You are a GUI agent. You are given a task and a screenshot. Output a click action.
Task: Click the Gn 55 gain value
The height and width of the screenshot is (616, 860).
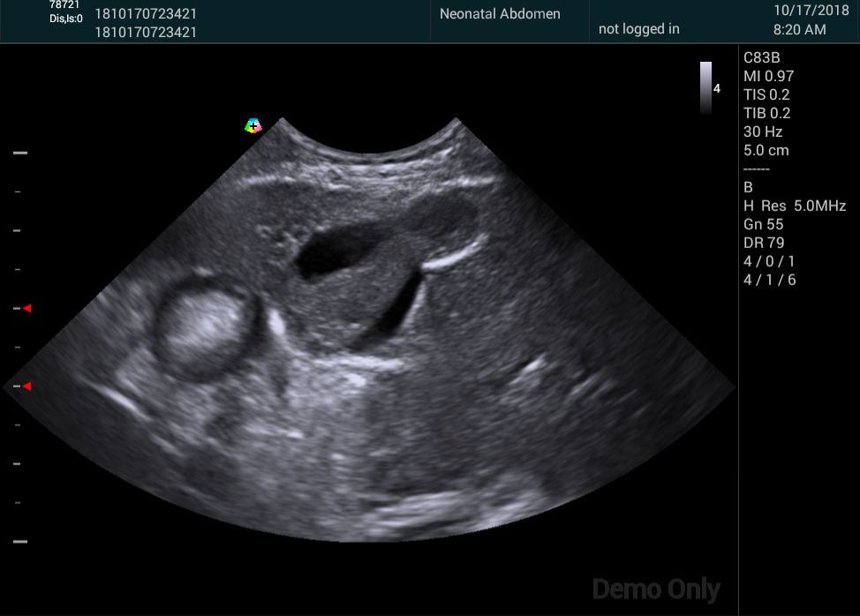[764, 225]
